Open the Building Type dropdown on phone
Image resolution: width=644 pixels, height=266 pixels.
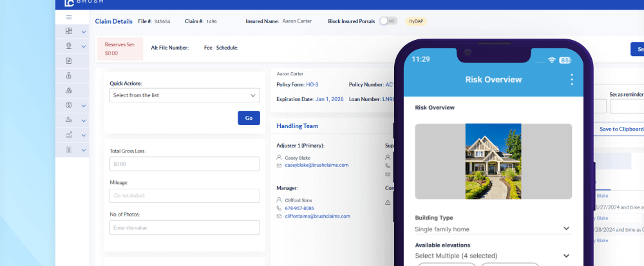(493, 229)
